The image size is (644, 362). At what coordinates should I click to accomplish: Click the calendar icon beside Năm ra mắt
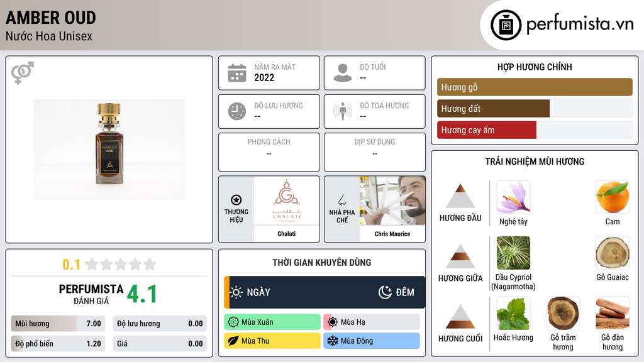click(237, 73)
